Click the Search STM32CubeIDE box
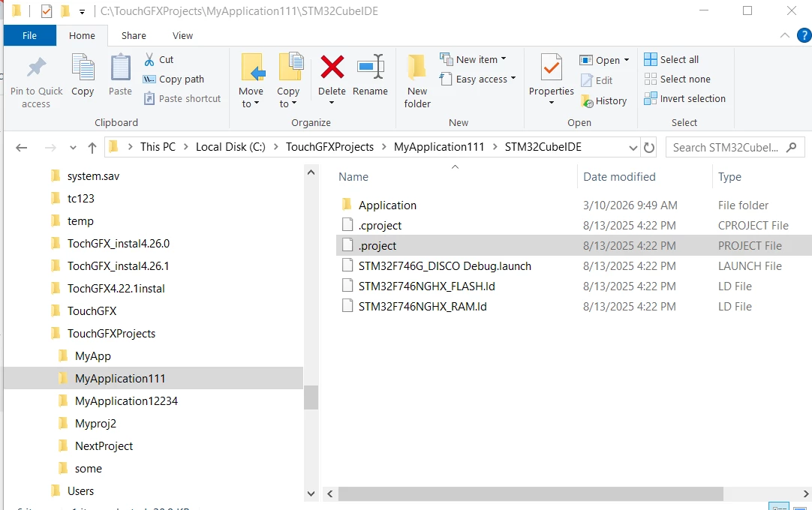This screenshot has height=510, width=812. (x=735, y=148)
